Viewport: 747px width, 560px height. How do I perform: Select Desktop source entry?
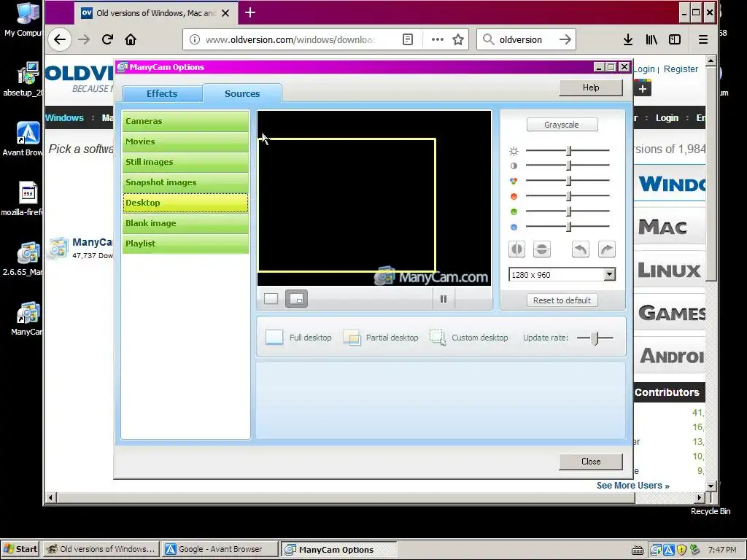click(185, 203)
